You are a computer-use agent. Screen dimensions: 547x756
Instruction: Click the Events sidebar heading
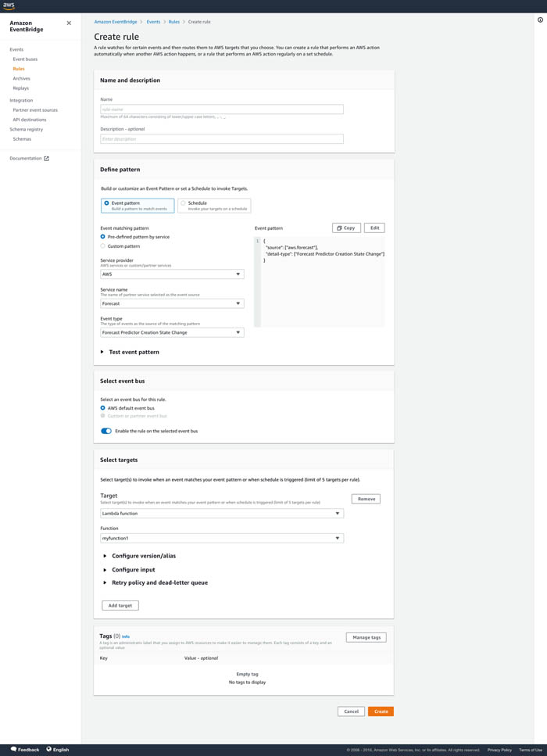point(16,50)
